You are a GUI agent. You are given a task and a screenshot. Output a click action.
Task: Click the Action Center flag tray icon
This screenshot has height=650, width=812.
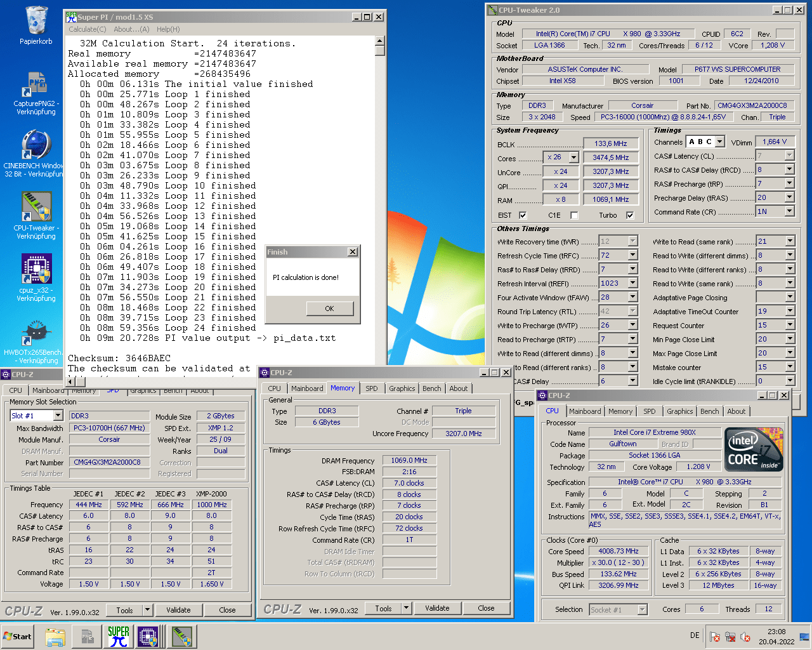point(715,637)
